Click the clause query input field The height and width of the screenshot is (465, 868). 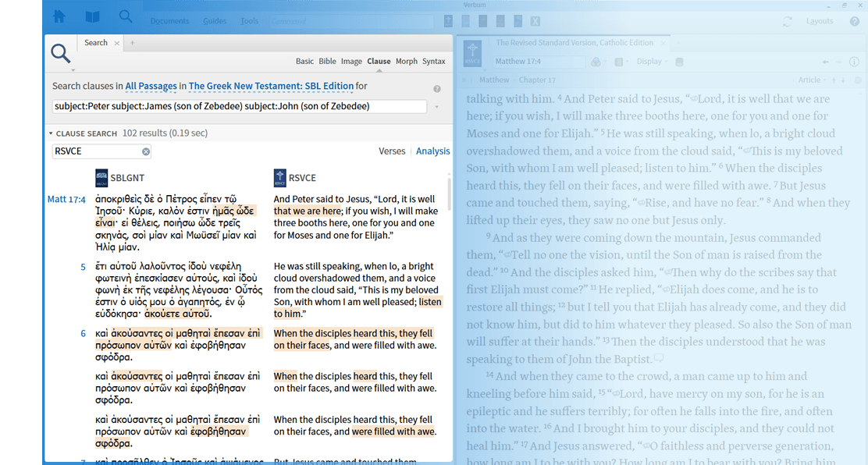coord(239,106)
